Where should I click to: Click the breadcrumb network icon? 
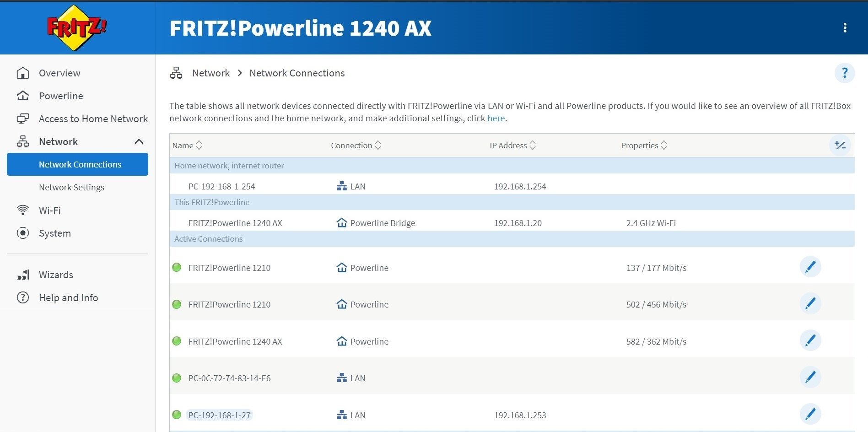click(176, 73)
